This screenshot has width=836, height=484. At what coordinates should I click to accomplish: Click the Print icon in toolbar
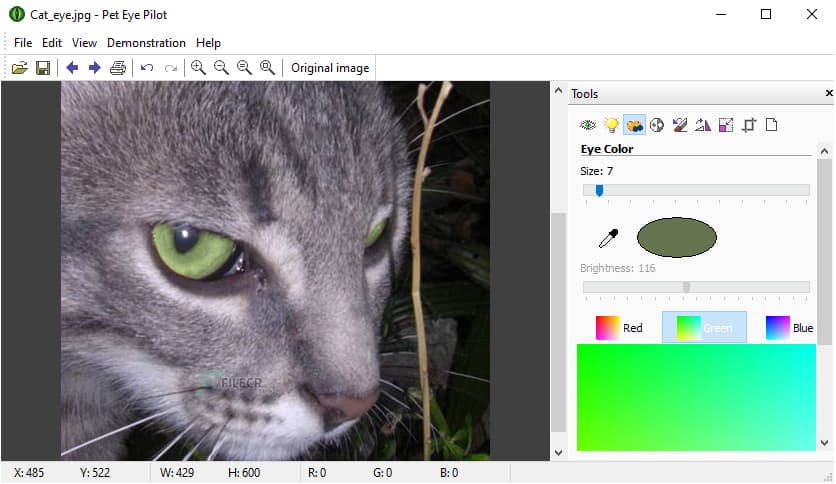click(x=118, y=68)
